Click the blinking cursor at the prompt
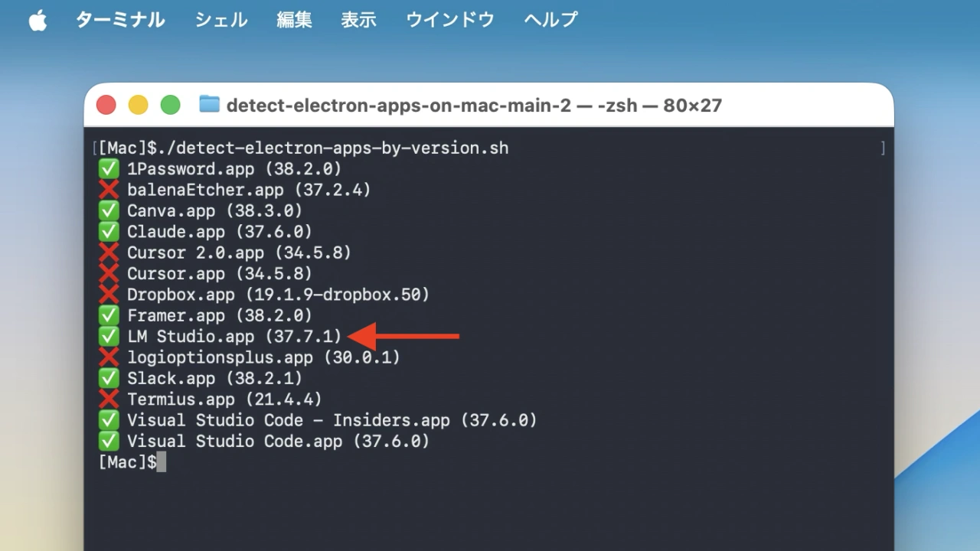The height and width of the screenshot is (551, 980). pyautogui.click(x=163, y=461)
